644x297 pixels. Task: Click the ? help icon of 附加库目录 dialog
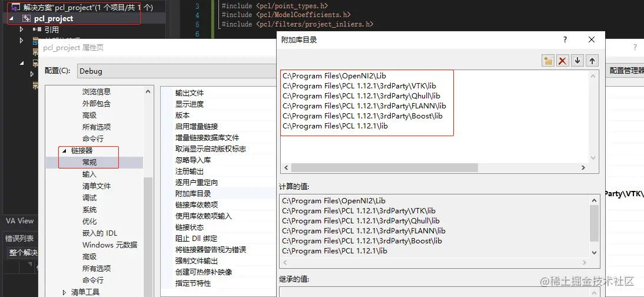tap(565, 39)
